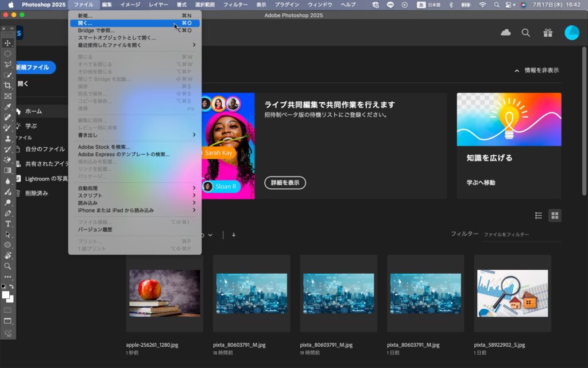Open the 編集 menu in the menu bar
588x368 pixels.
(107, 5)
